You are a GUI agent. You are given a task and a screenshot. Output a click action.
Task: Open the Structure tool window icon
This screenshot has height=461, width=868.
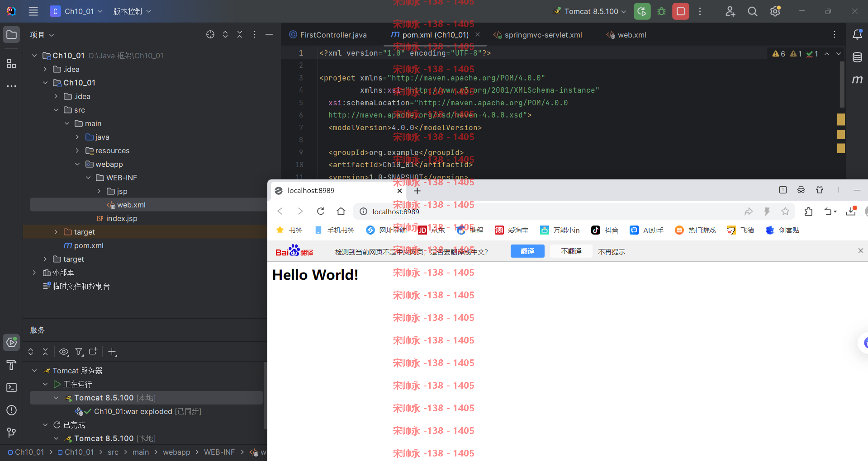pos(11,64)
